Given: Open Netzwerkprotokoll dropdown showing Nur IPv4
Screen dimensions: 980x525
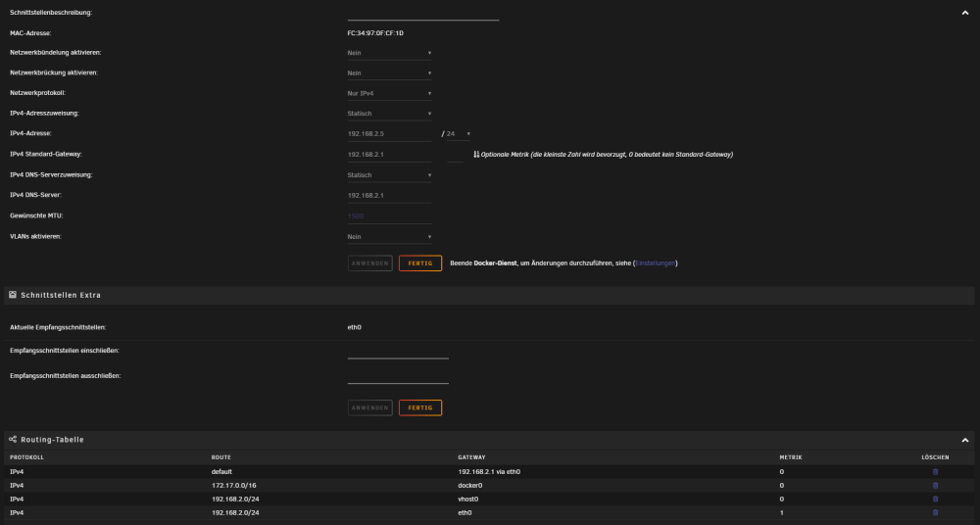Looking at the screenshot, I should pos(389,94).
